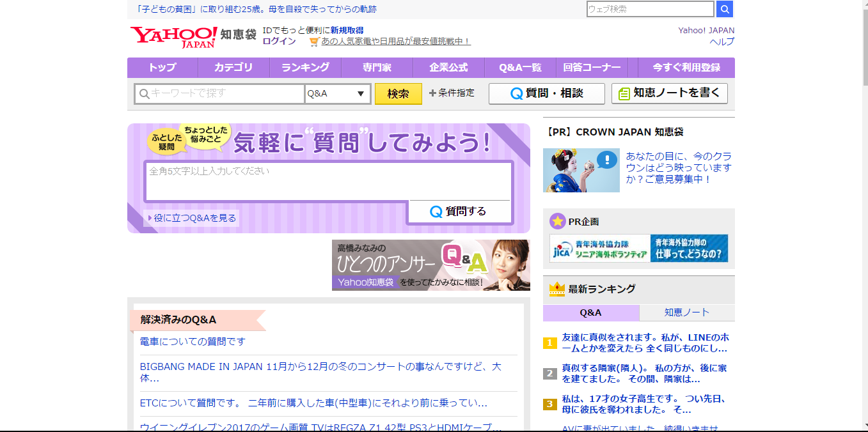868x432 pixels.
Task: Open the 専門家 navigation tab
Action: (x=377, y=67)
